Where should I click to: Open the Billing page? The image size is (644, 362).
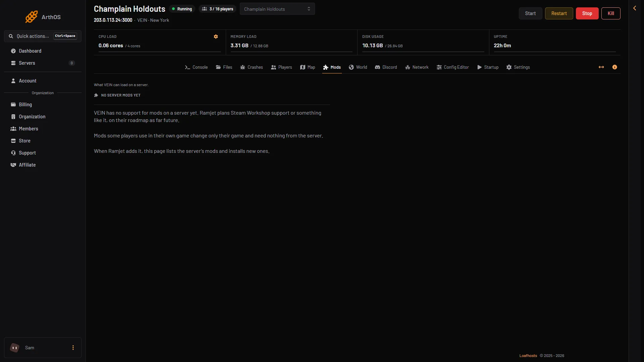43,105
